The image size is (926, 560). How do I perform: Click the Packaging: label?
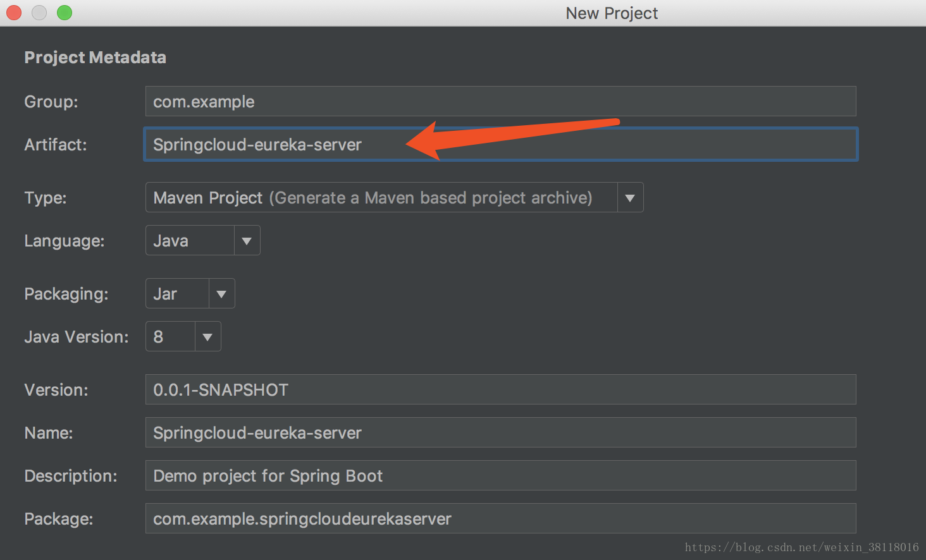(x=66, y=294)
